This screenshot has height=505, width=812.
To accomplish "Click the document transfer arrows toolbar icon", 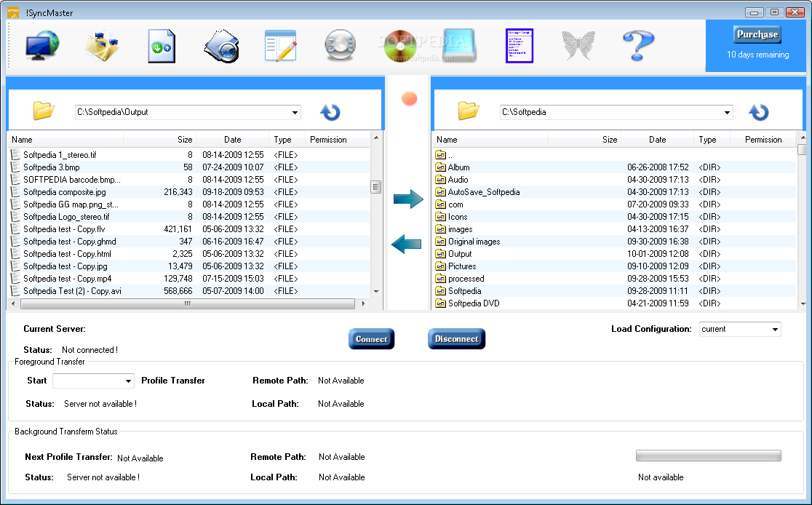I will click(161, 46).
